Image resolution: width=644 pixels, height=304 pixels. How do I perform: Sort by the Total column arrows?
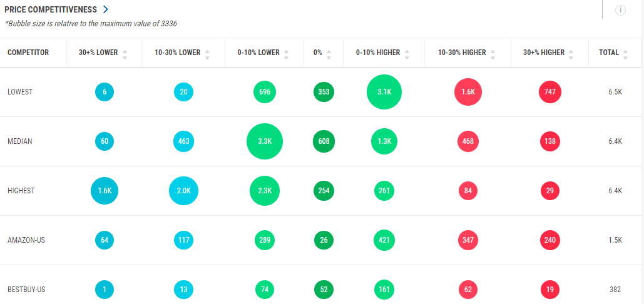click(626, 54)
